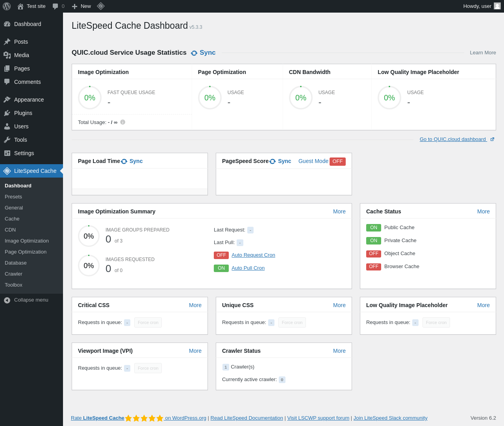The height and width of the screenshot is (426, 504).
Task: Open the New content dropdown in admin bar
Action: click(82, 6)
